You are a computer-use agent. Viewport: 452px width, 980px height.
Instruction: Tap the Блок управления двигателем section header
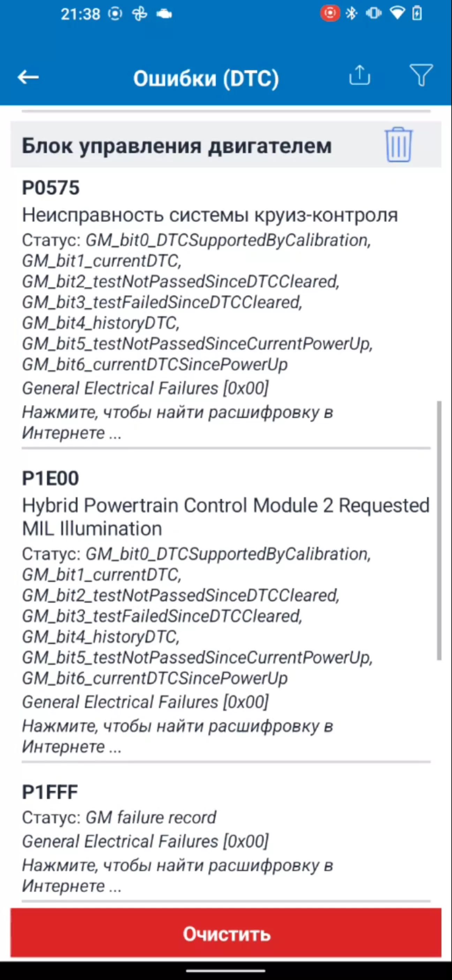pyautogui.click(x=177, y=146)
